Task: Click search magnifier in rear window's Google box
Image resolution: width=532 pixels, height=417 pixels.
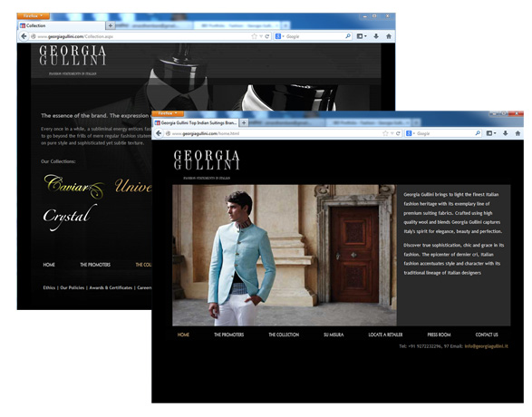Action: pyautogui.click(x=348, y=36)
